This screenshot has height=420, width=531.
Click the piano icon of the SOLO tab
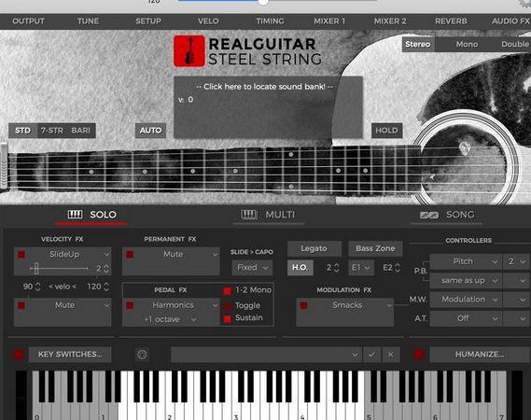point(75,215)
